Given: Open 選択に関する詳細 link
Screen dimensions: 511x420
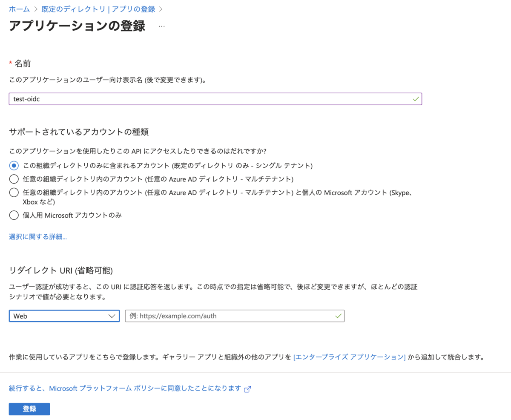Looking at the screenshot, I should pos(37,236).
